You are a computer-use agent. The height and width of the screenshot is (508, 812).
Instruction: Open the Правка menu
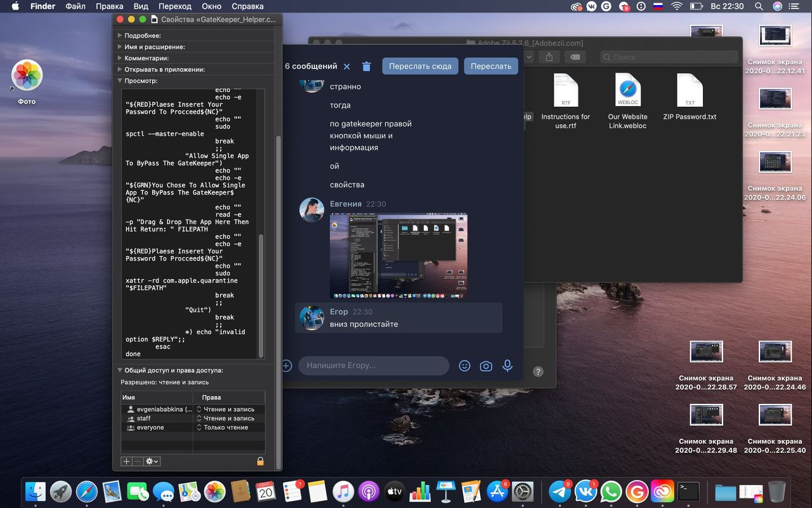pos(109,6)
